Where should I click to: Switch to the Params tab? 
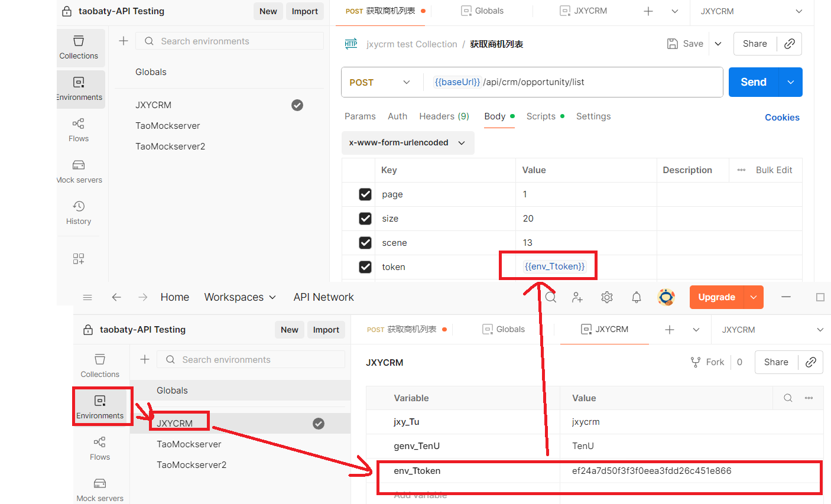(x=360, y=116)
